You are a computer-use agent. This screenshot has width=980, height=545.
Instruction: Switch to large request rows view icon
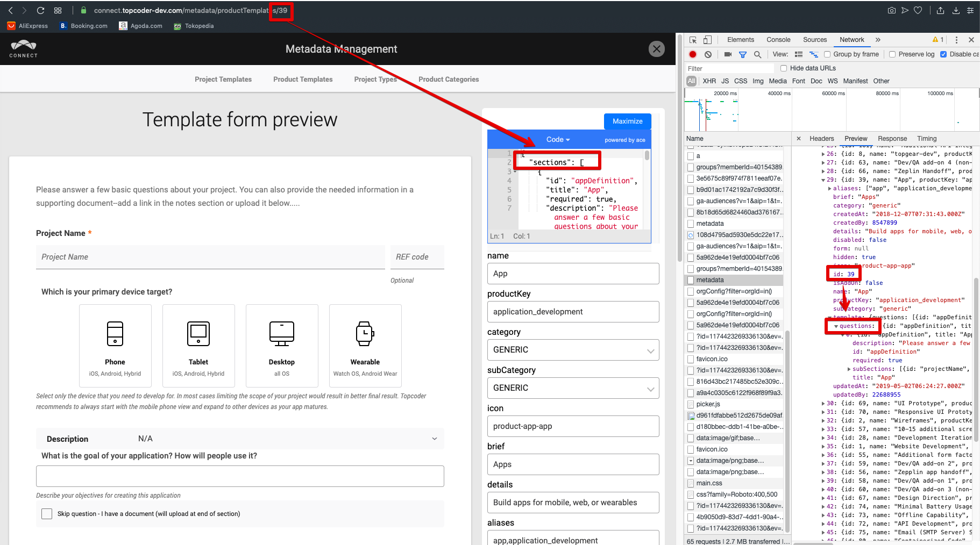[x=799, y=54]
